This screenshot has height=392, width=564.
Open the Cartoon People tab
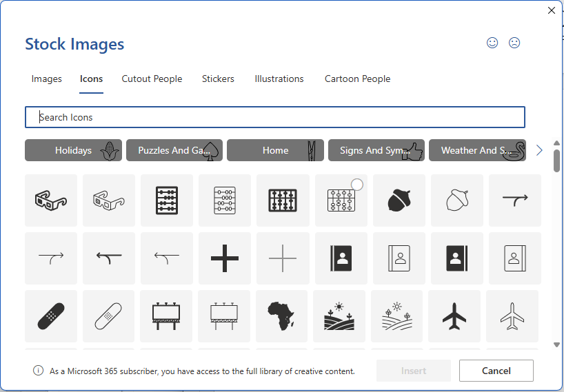(x=358, y=79)
